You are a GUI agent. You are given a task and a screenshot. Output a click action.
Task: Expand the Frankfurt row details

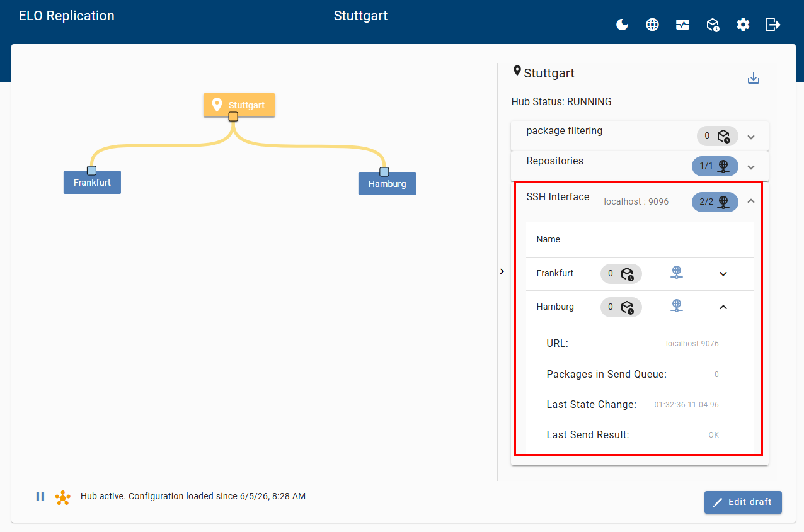point(723,274)
